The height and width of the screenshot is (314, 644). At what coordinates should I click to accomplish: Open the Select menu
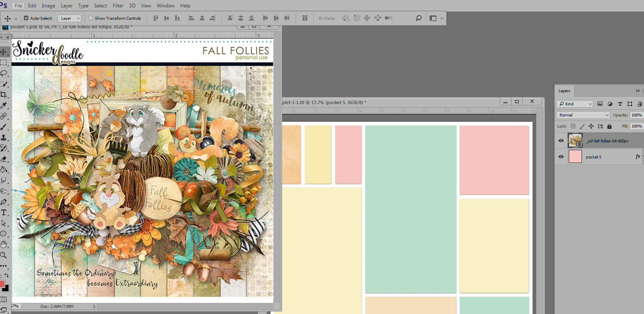click(x=101, y=6)
